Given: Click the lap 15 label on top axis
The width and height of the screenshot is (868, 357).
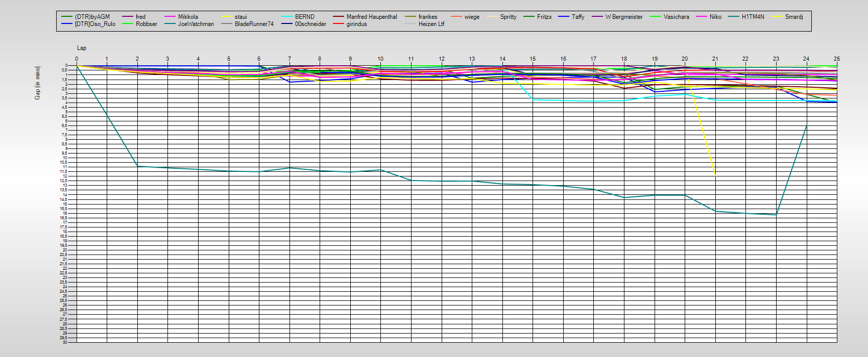Looking at the screenshot, I should [533, 59].
